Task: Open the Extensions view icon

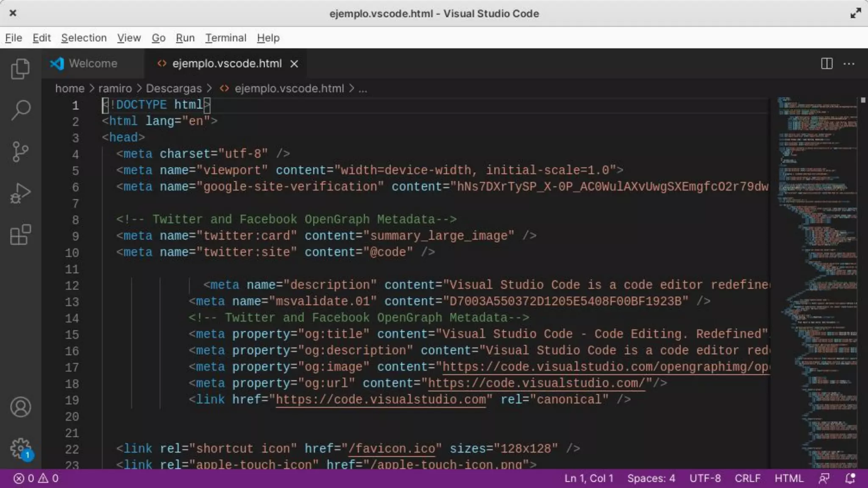Action: tap(20, 235)
